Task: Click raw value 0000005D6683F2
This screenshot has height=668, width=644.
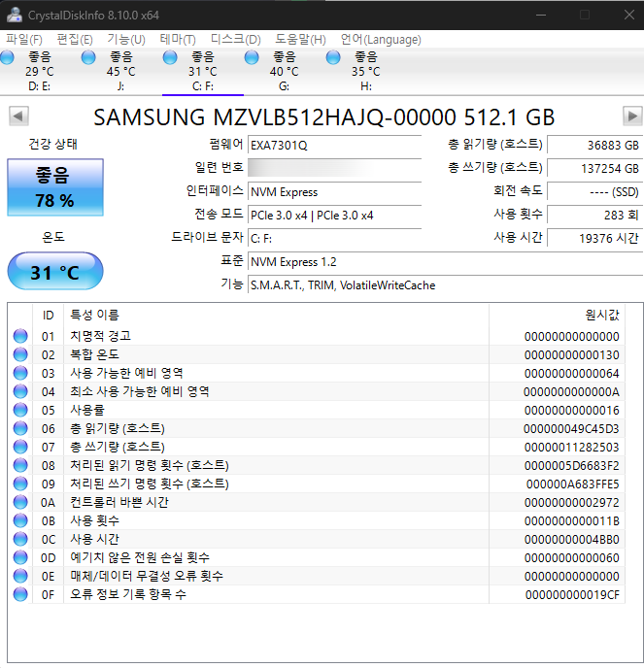Action: click(x=571, y=466)
